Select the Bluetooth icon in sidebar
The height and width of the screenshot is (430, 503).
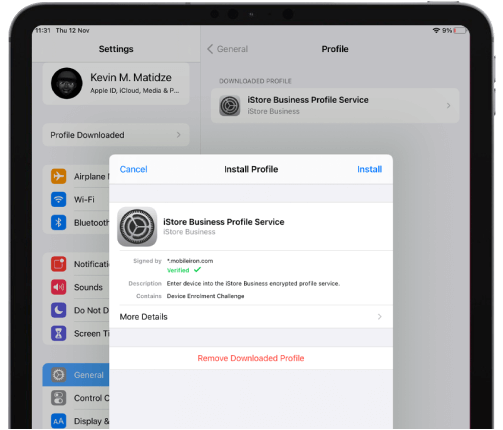(58, 222)
